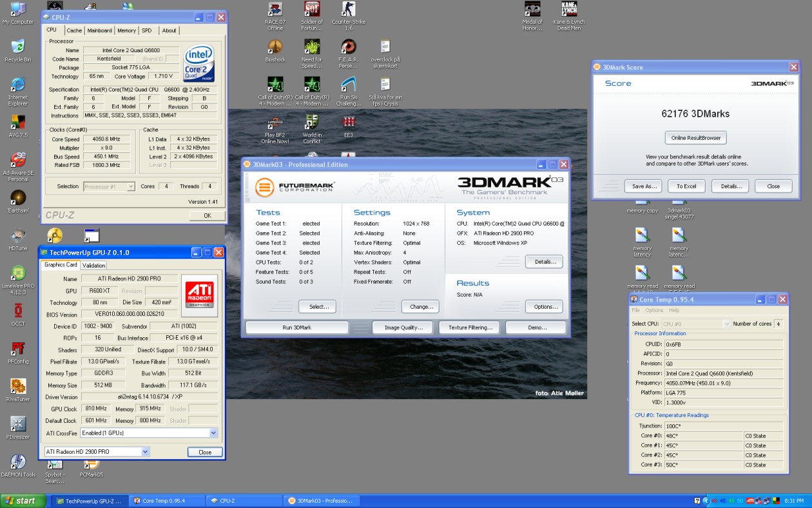The height and width of the screenshot is (508, 812).
Task: Launch Run Ski Challenge shortcut
Action: pos(349,91)
